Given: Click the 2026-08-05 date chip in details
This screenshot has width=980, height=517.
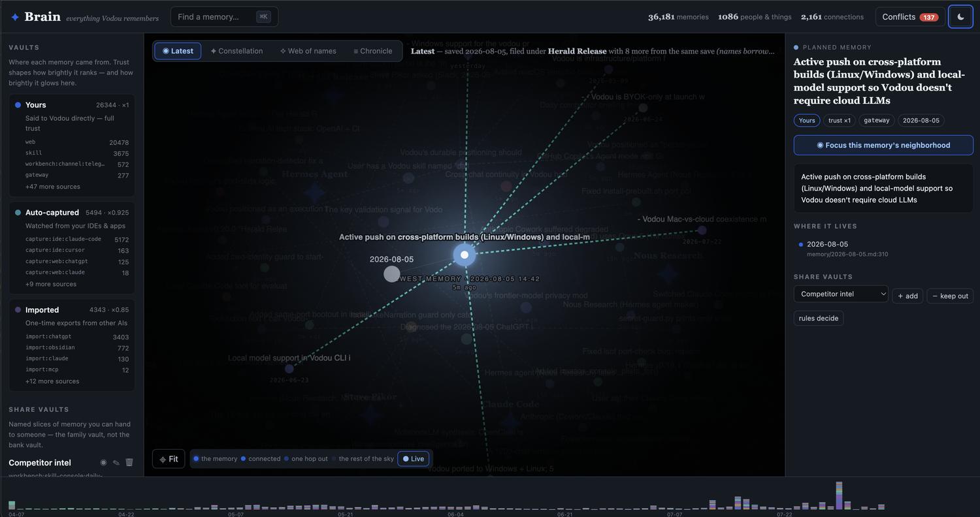Looking at the screenshot, I should 921,120.
